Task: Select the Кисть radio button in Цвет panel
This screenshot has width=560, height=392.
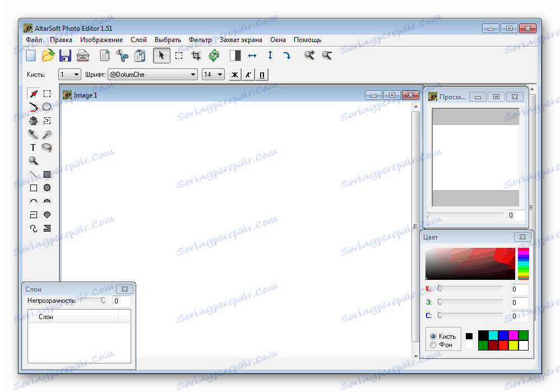Action: tap(434, 336)
